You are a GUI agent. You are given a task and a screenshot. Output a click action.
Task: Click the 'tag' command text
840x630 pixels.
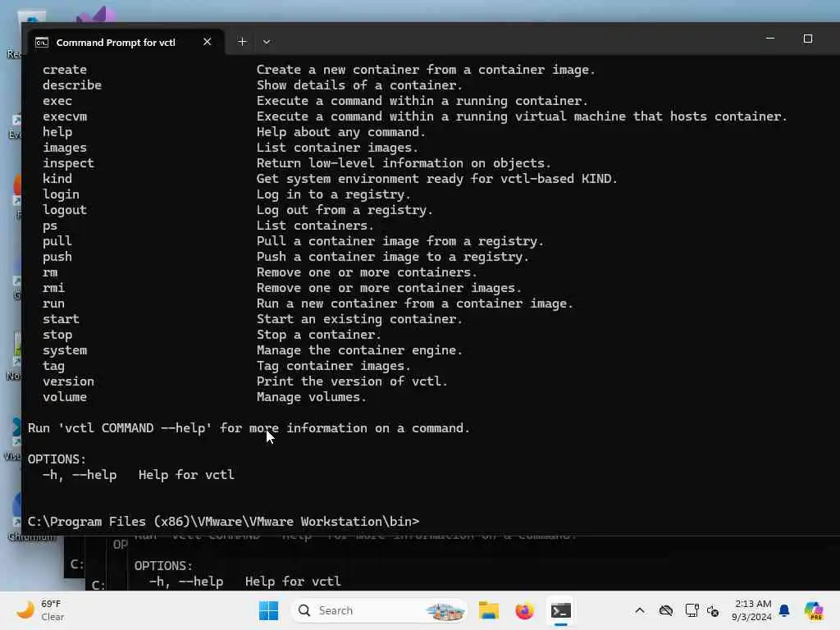coord(53,366)
